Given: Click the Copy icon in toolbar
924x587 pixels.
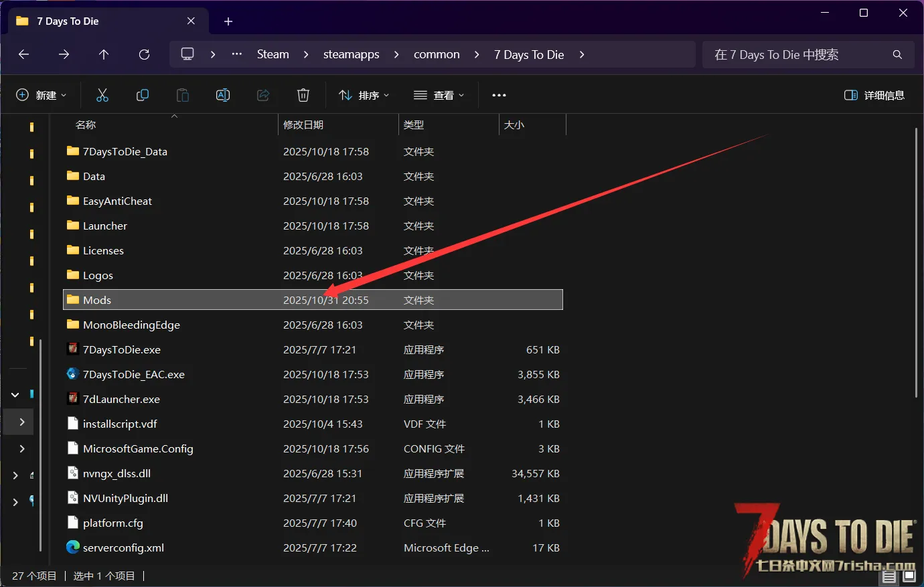Looking at the screenshot, I should (143, 95).
